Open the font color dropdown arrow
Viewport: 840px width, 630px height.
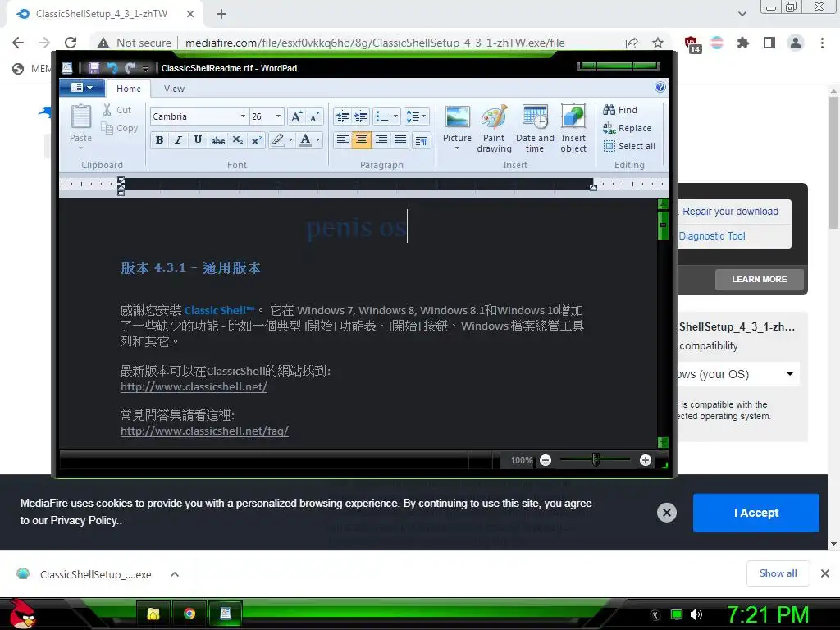318,140
